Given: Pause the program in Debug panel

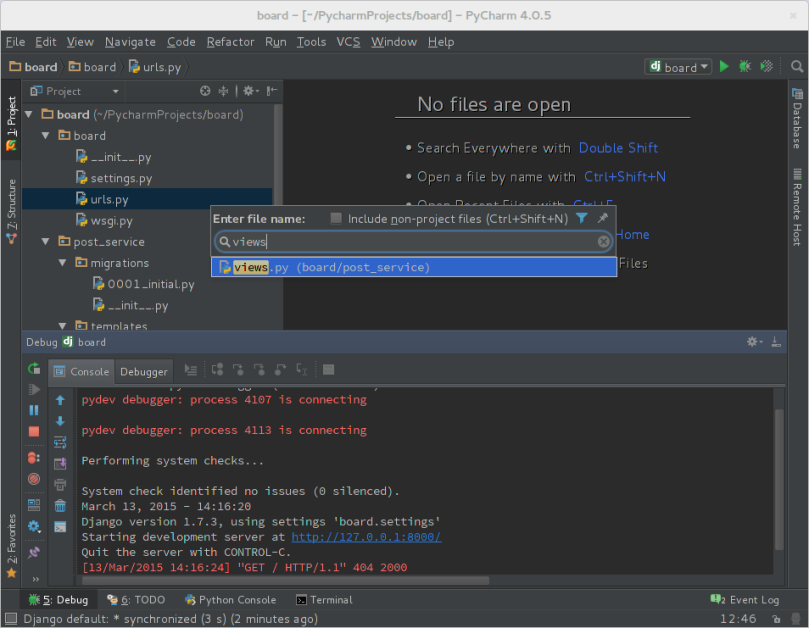Looking at the screenshot, I should click(x=34, y=410).
